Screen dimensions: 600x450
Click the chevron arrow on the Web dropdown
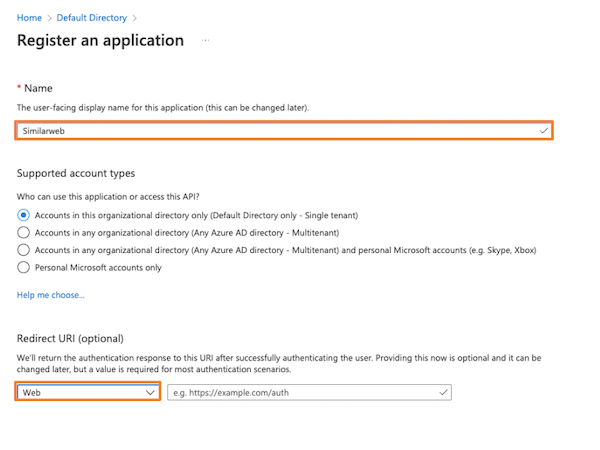(x=150, y=393)
